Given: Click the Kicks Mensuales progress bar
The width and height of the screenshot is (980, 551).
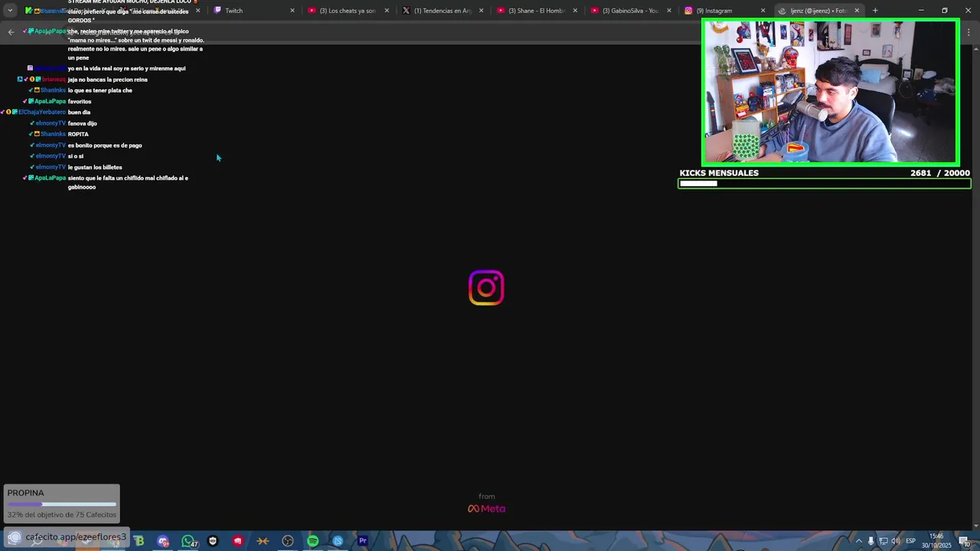Looking at the screenshot, I should (x=824, y=184).
